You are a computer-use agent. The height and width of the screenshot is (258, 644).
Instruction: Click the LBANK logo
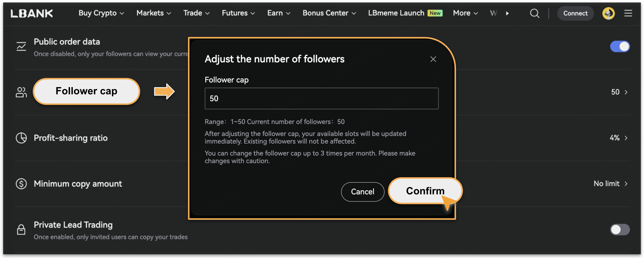pos(32,13)
